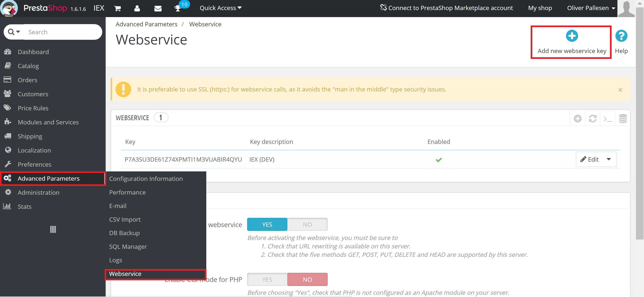644x297 pixels.
Task: Open the CSV Import submenu item
Action: [125, 219]
